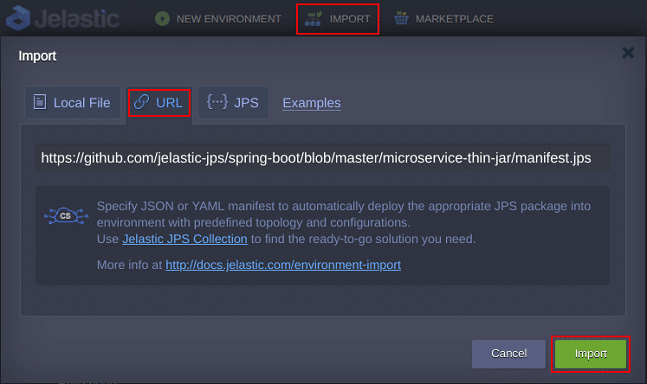Open the Marketplace
This screenshot has width=647, height=384.
coord(444,19)
